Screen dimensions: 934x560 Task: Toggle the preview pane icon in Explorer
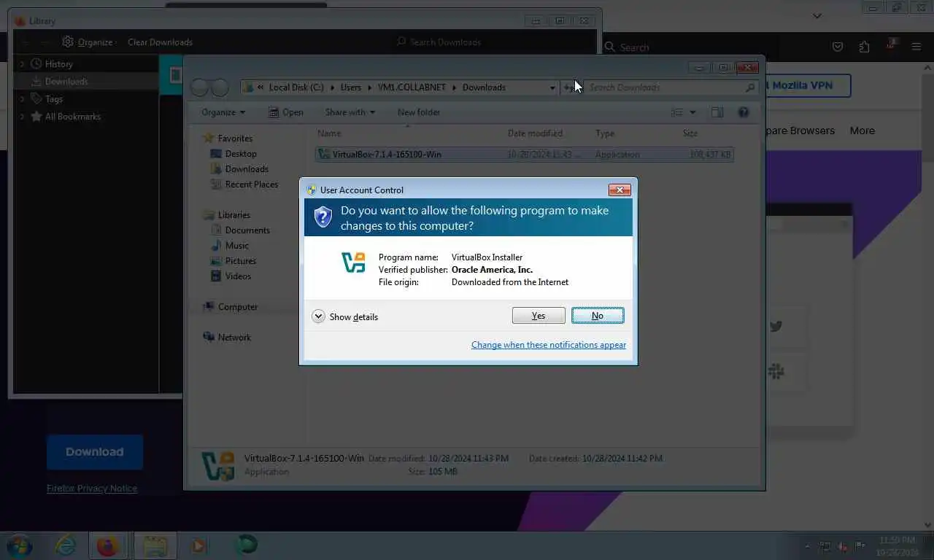[717, 112]
